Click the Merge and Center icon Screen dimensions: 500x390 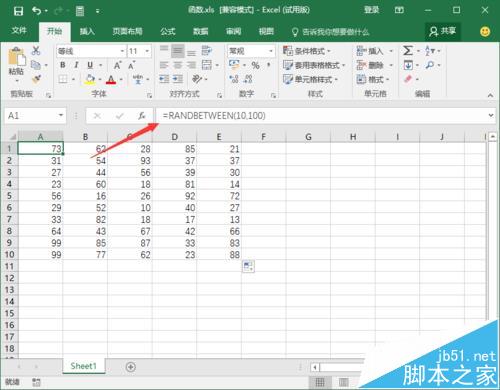click(x=207, y=65)
